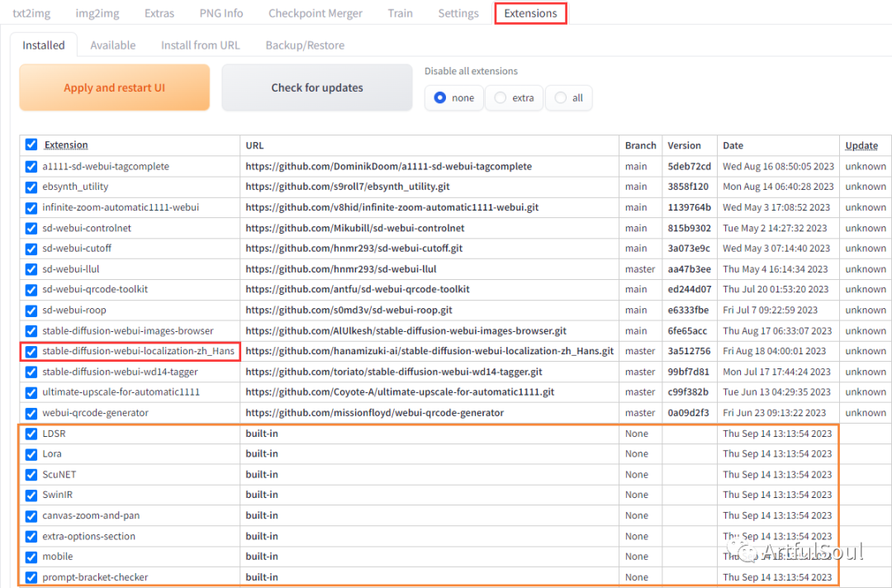Image resolution: width=892 pixels, height=588 pixels.
Task: Uncheck the mobile built-in extension
Action: (31, 557)
